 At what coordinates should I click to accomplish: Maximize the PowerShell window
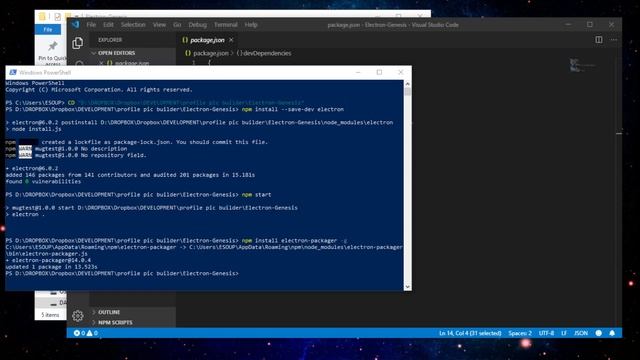(379, 72)
